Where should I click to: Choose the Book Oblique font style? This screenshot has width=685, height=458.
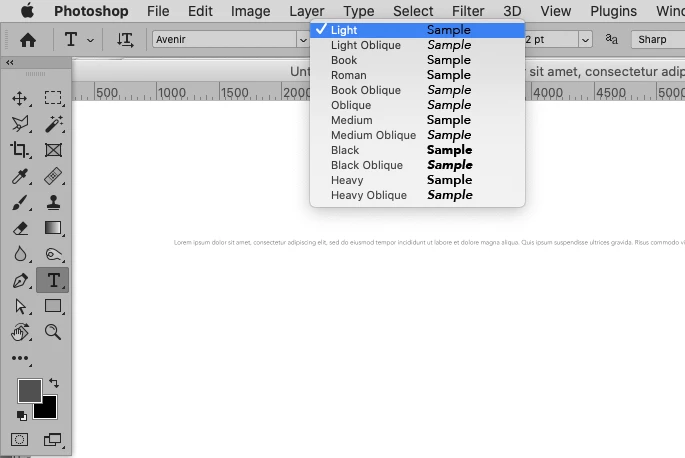417,90
